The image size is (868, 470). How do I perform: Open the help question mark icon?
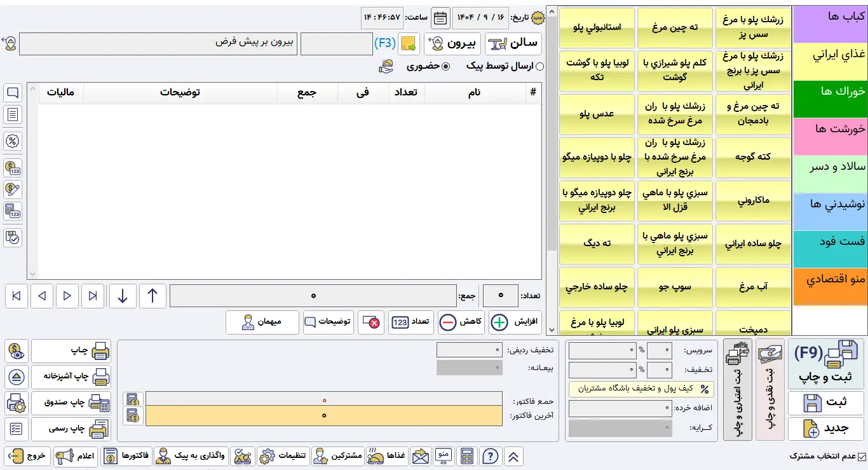(x=490, y=456)
